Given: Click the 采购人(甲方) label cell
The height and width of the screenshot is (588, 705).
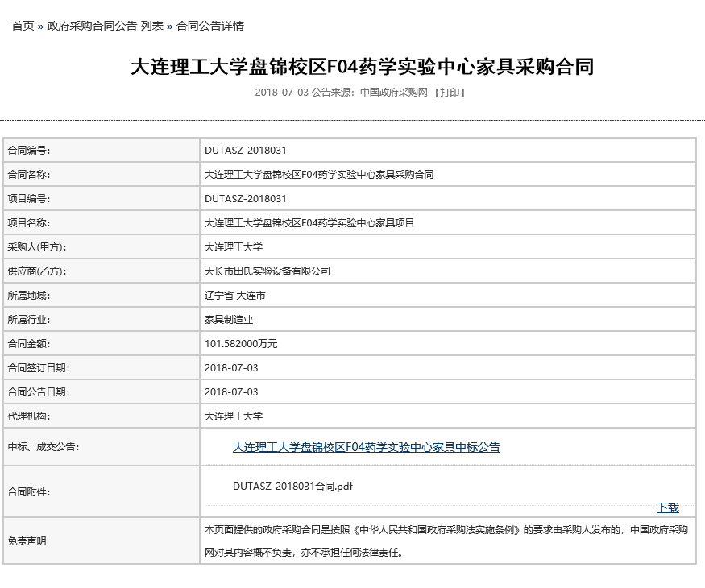Looking at the screenshot, I should (36, 247).
